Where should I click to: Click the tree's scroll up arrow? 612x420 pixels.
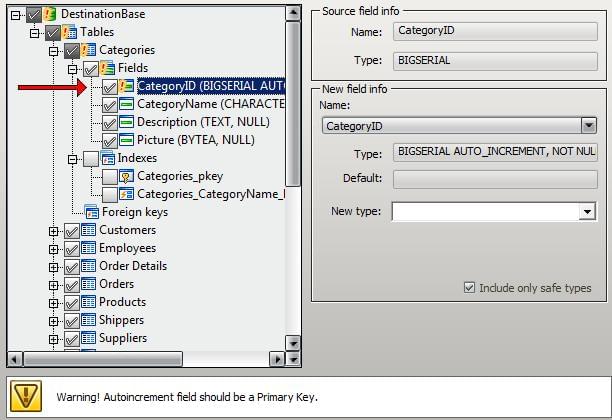(x=293, y=13)
